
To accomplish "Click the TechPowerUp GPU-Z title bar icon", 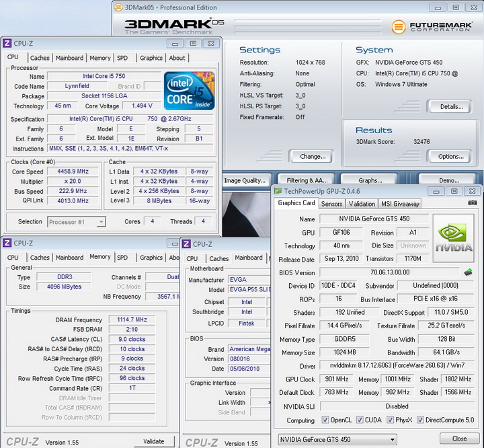I will tap(278, 190).
